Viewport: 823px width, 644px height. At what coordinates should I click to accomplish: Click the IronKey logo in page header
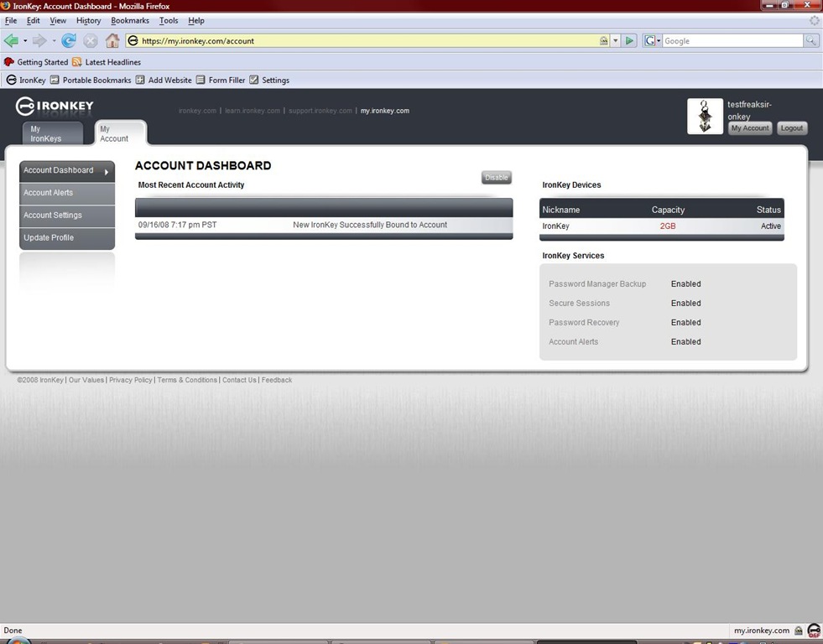(x=55, y=106)
